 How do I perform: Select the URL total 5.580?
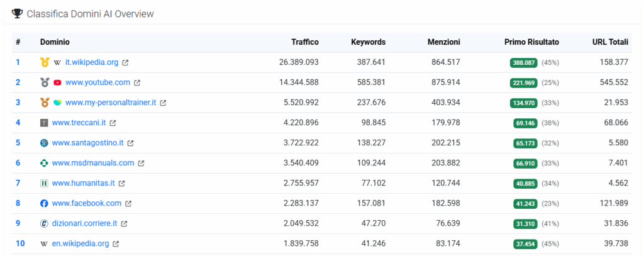[618, 143]
